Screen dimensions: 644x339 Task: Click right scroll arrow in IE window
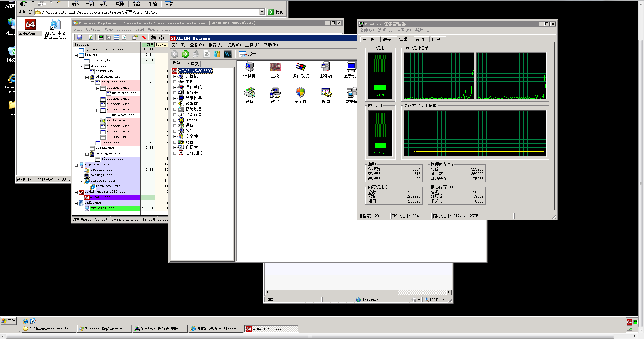coord(449,292)
